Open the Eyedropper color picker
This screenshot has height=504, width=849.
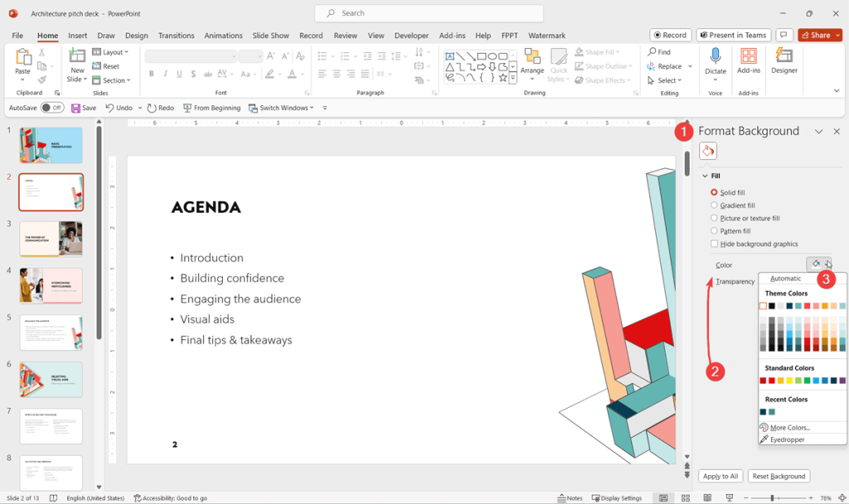pyautogui.click(x=786, y=439)
